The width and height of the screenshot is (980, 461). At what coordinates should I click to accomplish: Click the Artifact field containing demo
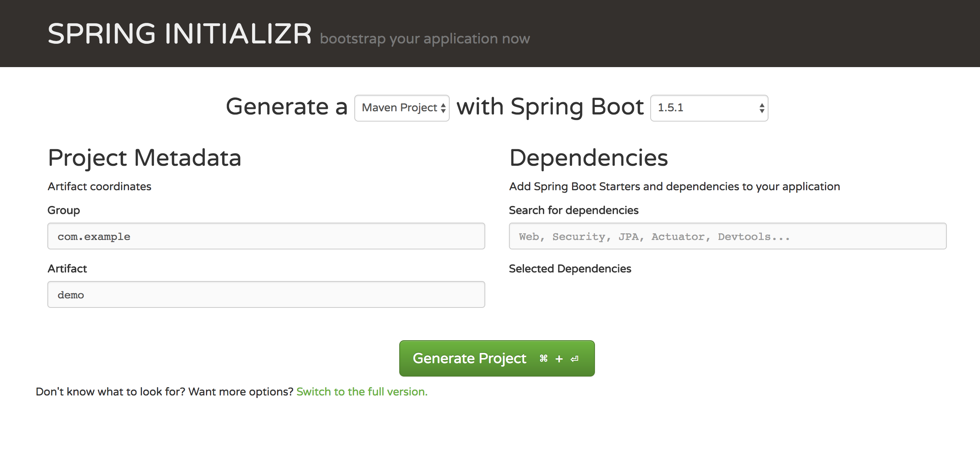(x=266, y=294)
